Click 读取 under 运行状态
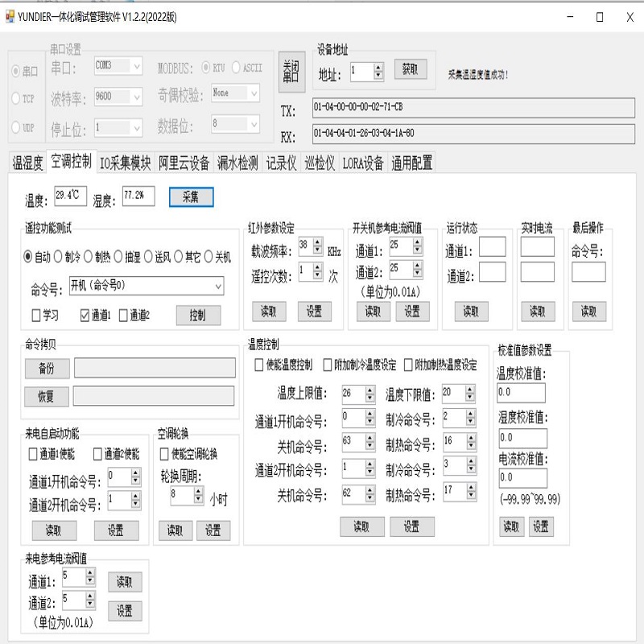 (472, 312)
